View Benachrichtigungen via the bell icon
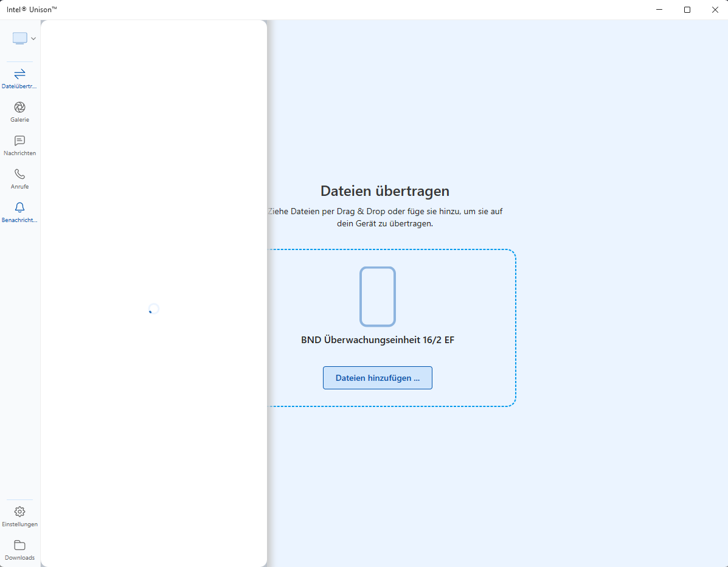The image size is (728, 567). [19, 208]
